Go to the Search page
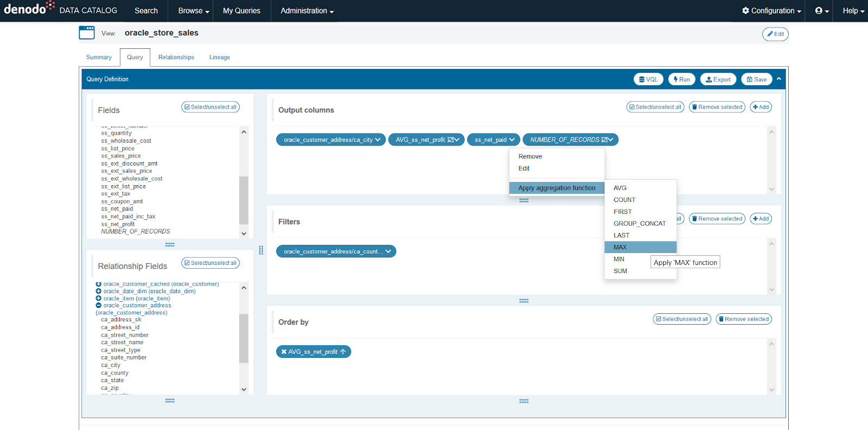 146,11
